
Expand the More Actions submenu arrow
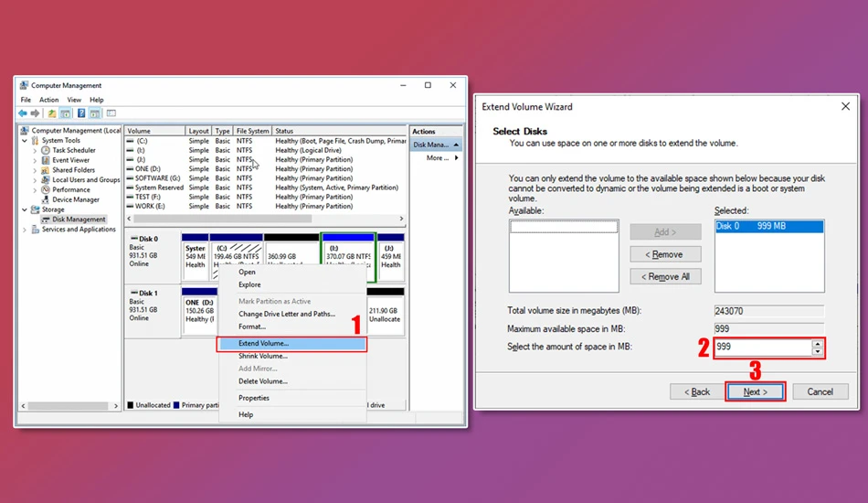pos(456,158)
